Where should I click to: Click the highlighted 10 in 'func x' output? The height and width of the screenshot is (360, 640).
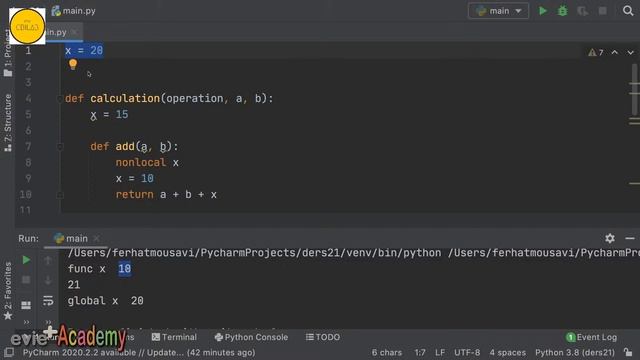pyautogui.click(x=124, y=269)
